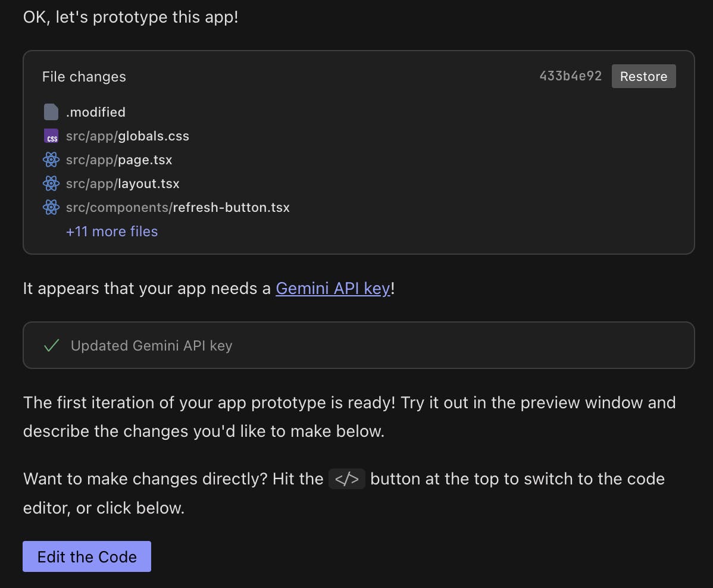Click the "OK, let's prototype this app!" message

(130, 17)
